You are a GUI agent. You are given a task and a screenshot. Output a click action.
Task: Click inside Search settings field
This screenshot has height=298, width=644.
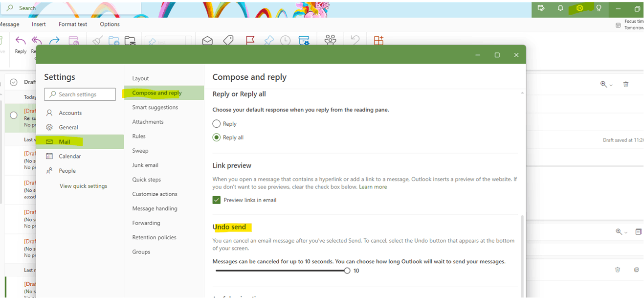click(80, 94)
